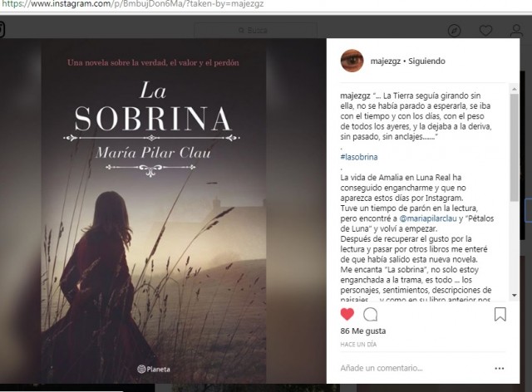
Task: Open the #lasobrina hashtag
Action: (359, 157)
